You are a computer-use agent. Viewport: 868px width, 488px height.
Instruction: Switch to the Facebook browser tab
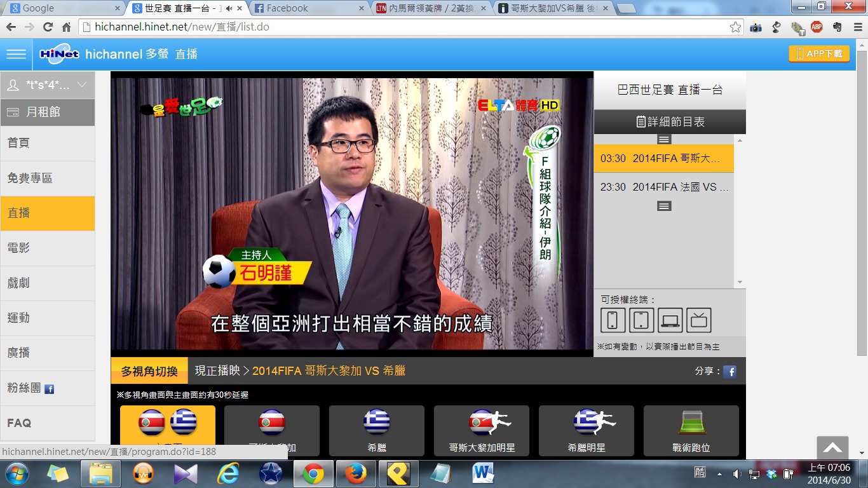pos(309,8)
